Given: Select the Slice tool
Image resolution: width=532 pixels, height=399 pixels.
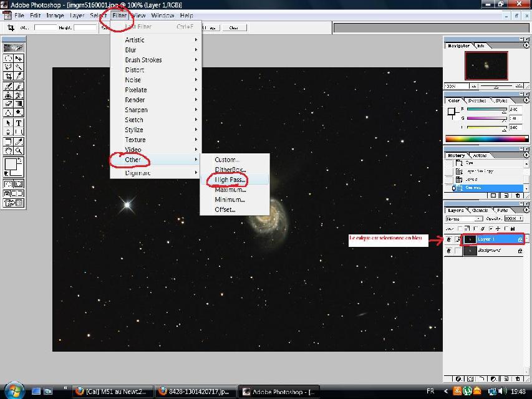Looking at the screenshot, I should tap(19, 76).
